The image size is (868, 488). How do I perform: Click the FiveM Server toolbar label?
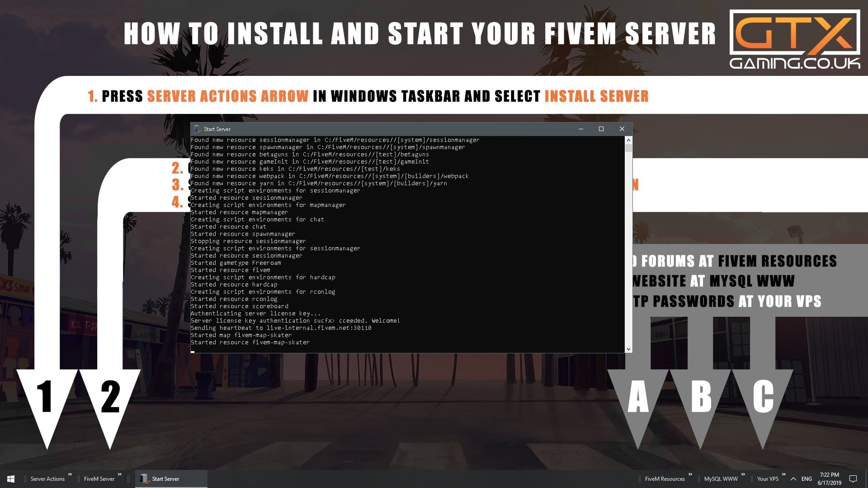click(x=99, y=479)
